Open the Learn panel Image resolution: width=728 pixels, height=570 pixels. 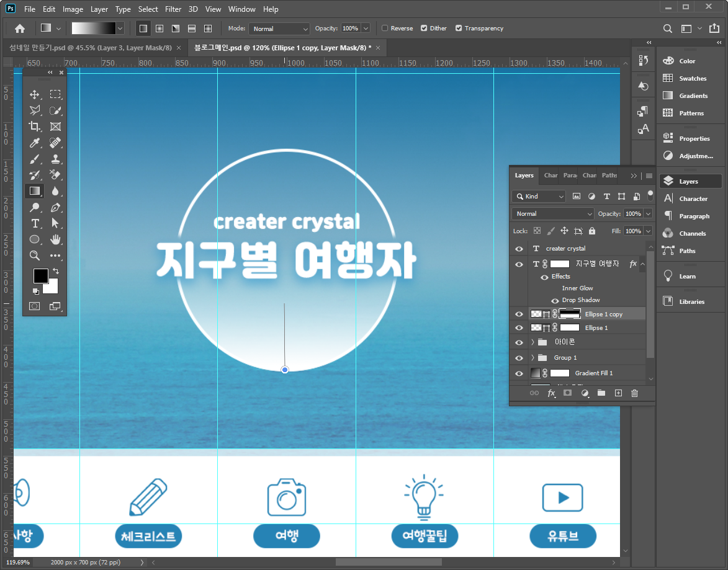690,276
